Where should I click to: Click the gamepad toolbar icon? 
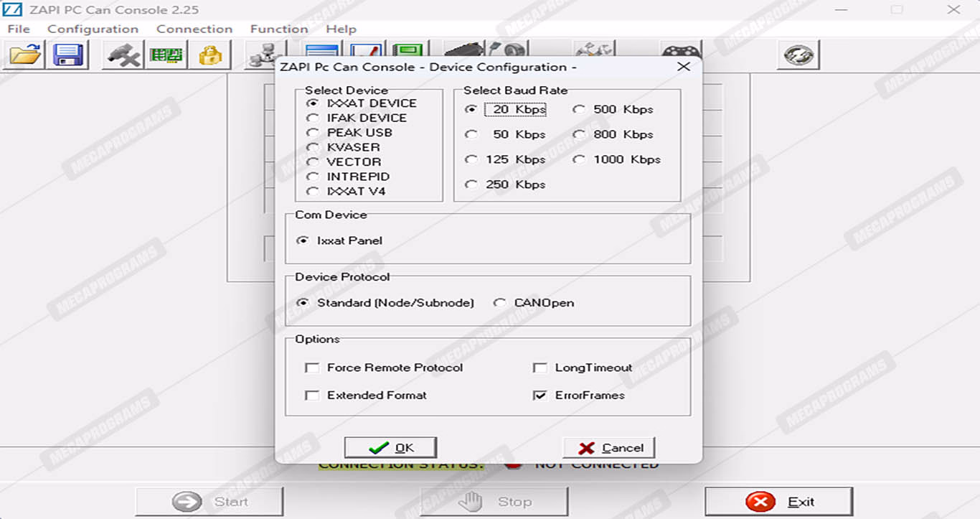pyautogui.click(x=681, y=49)
